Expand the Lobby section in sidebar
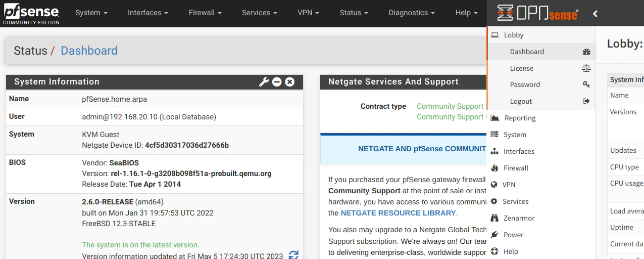 514,35
